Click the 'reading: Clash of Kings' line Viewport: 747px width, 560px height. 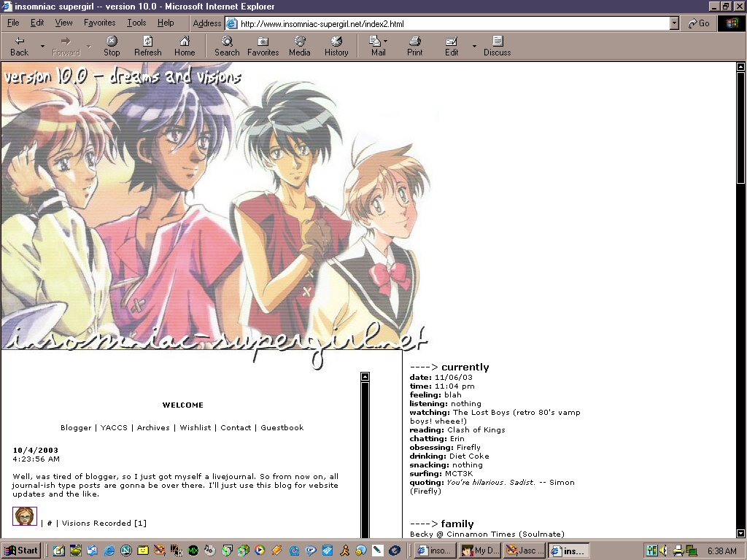(x=457, y=429)
